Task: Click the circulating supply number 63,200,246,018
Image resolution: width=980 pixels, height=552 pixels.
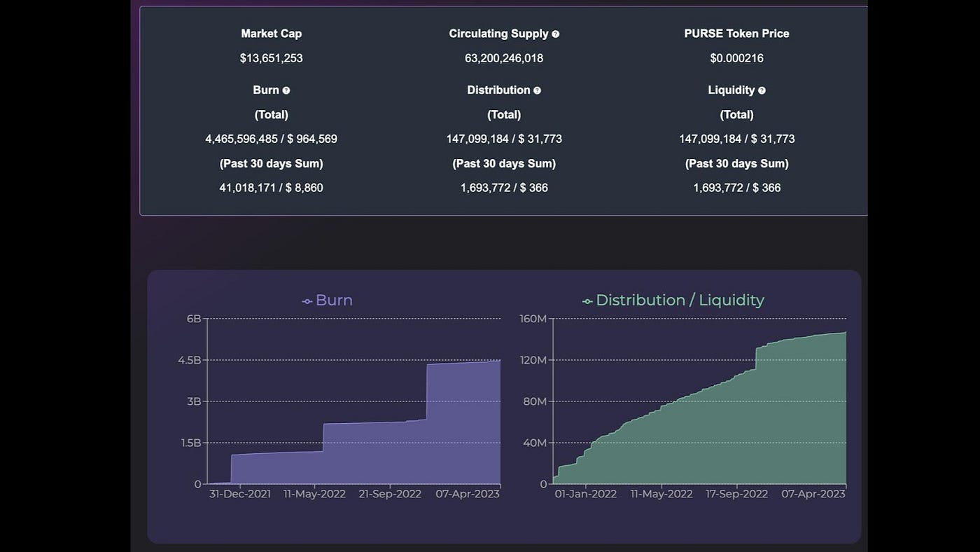Action: click(503, 58)
